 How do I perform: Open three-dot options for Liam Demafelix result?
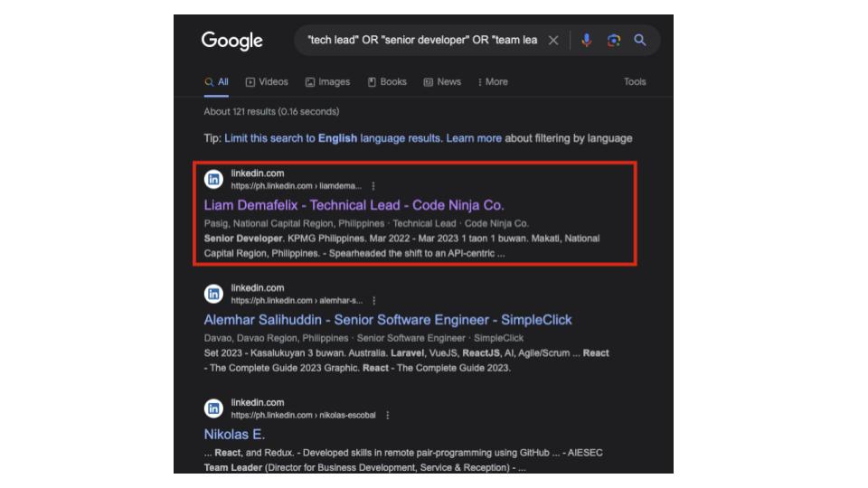373,186
